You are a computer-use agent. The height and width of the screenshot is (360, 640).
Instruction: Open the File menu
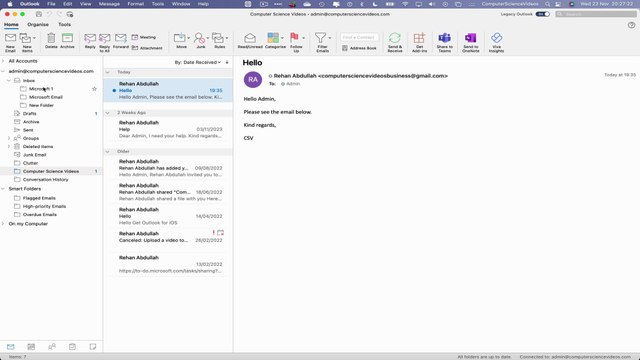tap(51, 4)
